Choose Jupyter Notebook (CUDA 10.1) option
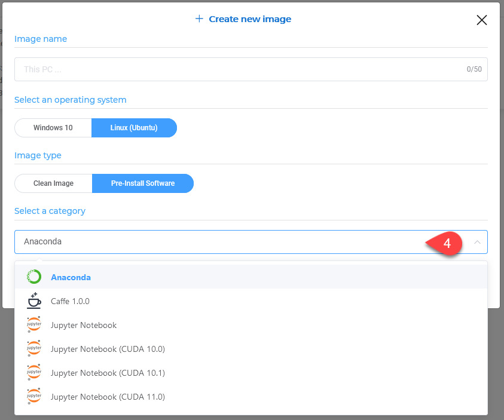Screen dimensions: 504x420 pyautogui.click(x=251, y=372)
